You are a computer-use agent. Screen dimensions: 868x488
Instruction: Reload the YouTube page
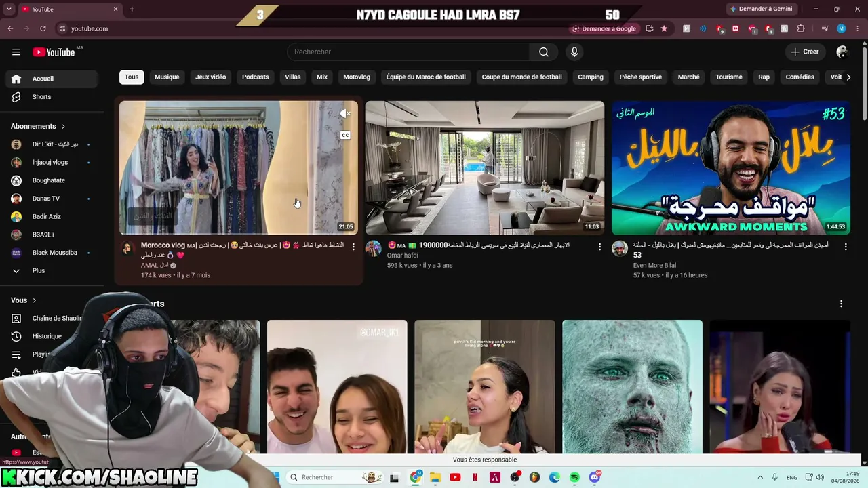[43, 28]
